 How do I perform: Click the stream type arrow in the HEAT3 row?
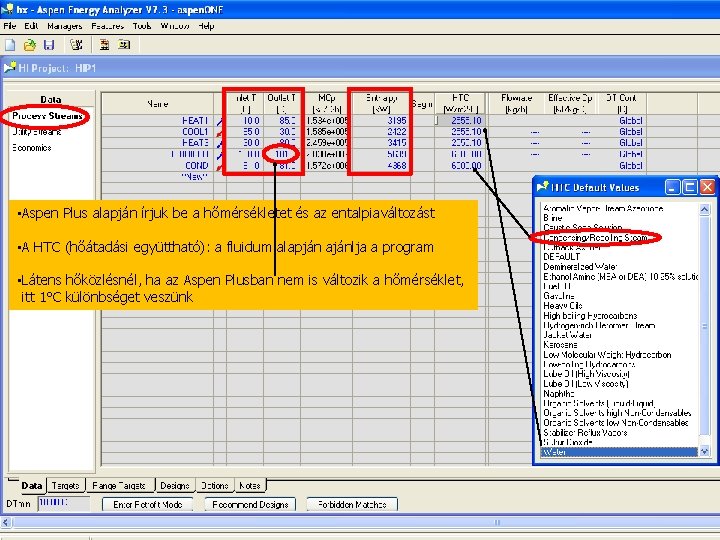(220, 143)
